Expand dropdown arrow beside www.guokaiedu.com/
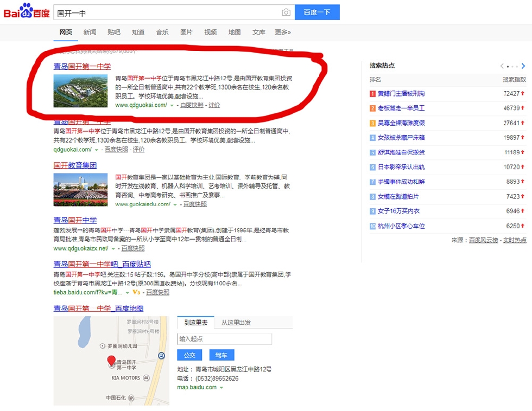This screenshot has width=532, height=411. tap(175, 204)
